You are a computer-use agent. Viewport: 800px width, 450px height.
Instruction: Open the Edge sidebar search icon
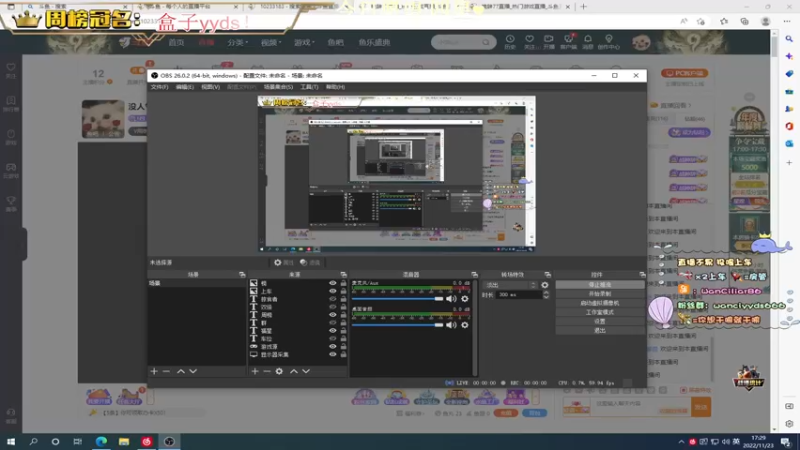(789, 39)
